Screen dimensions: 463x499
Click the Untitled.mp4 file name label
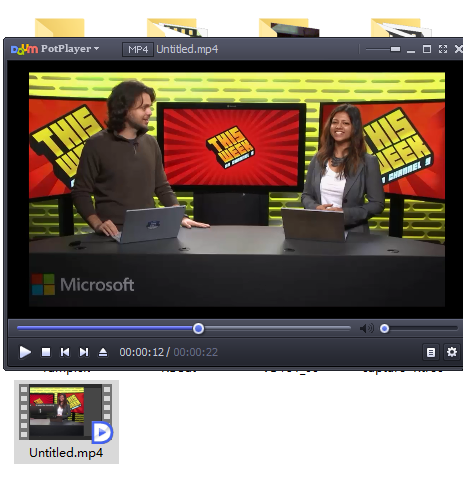pyautogui.click(x=66, y=453)
